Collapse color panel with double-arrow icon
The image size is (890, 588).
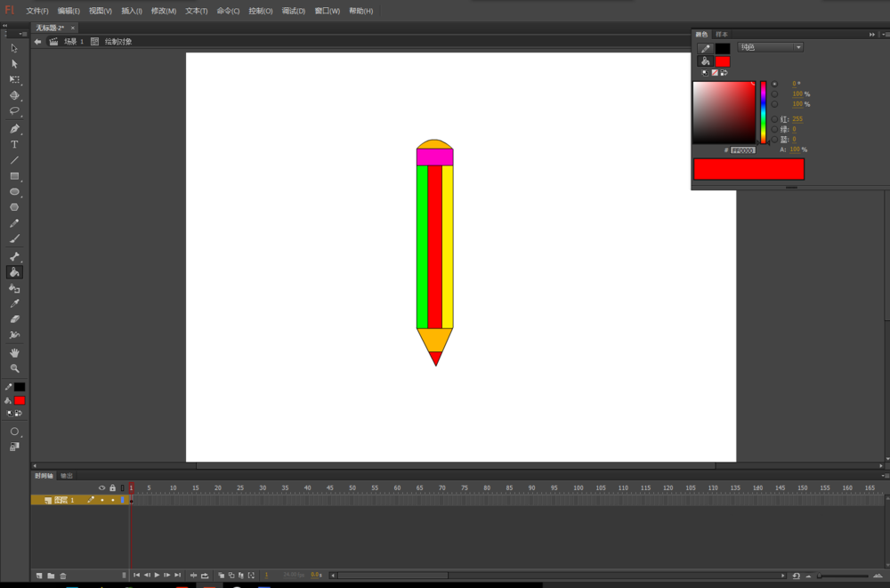872,34
